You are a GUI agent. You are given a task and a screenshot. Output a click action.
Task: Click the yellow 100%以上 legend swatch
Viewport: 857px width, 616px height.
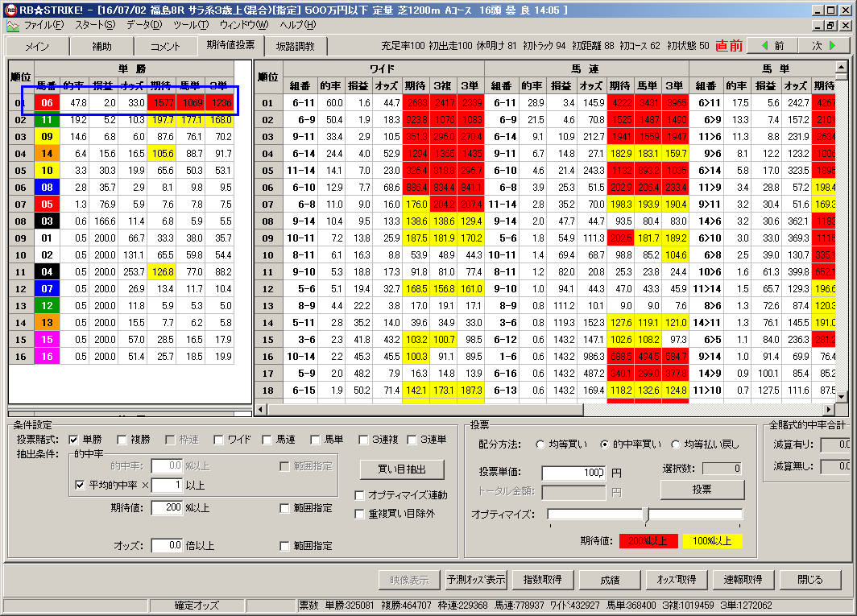(713, 541)
